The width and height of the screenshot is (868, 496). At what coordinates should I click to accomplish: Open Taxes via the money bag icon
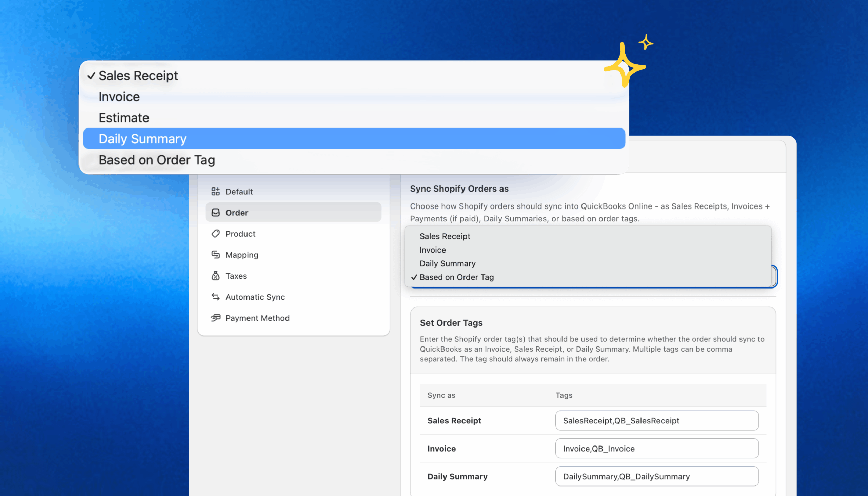(x=216, y=276)
